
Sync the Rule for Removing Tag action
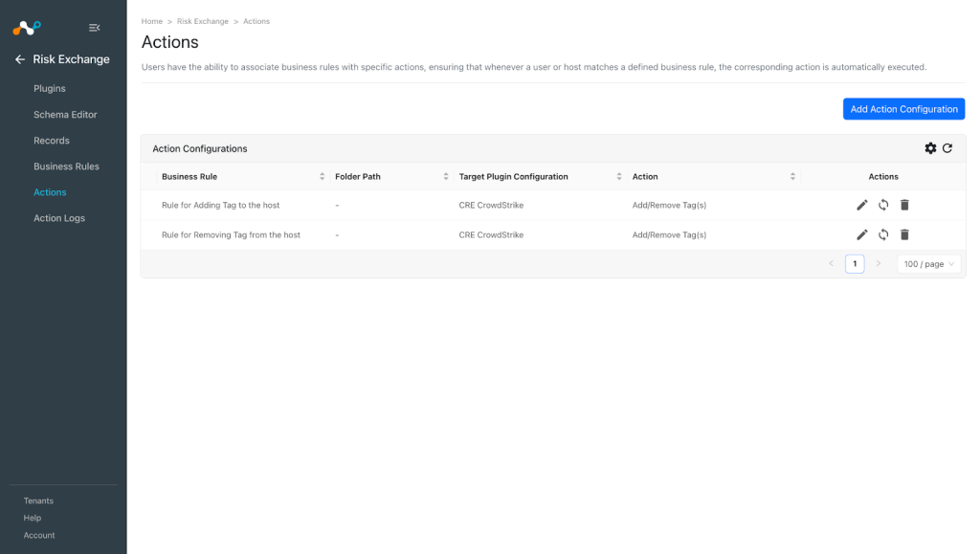883,234
